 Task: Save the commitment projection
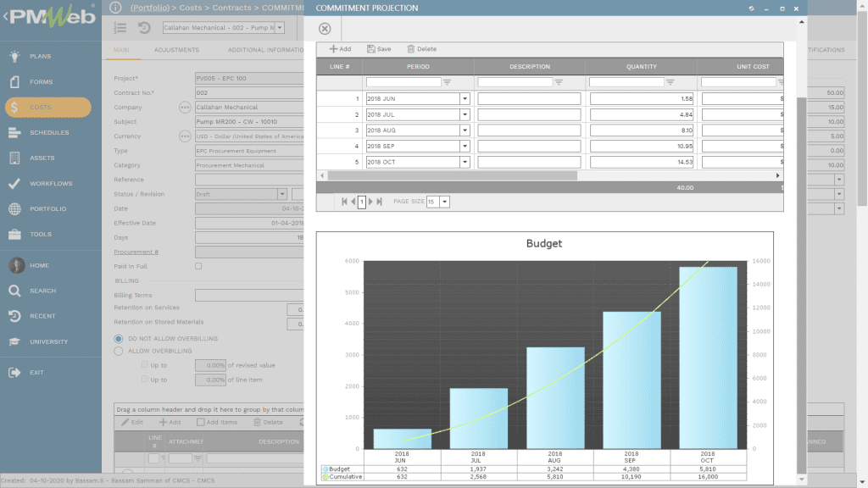[x=379, y=49]
